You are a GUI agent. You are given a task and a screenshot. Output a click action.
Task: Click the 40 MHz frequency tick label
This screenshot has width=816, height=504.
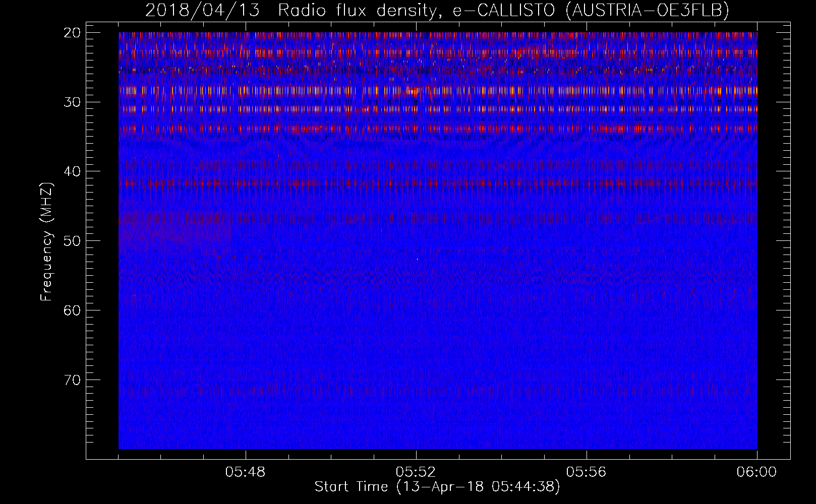coord(73,171)
